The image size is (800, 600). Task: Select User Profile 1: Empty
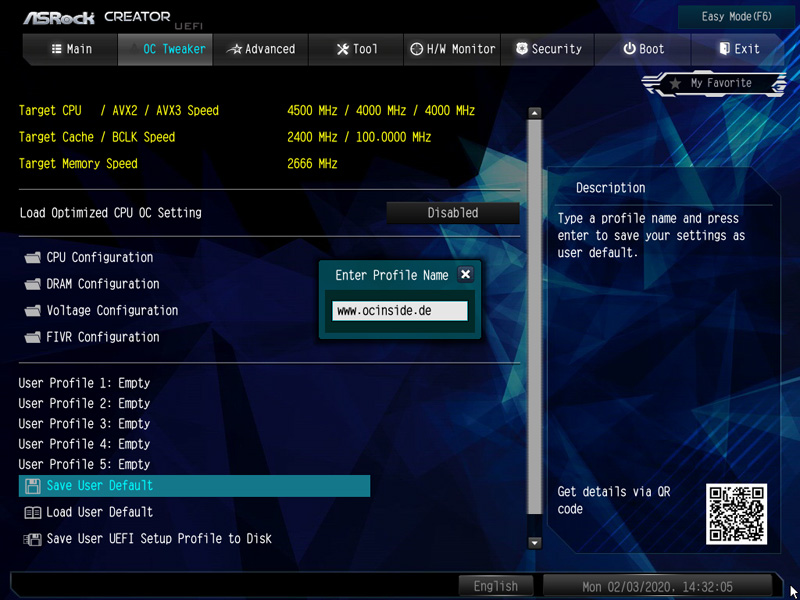(84, 383)
